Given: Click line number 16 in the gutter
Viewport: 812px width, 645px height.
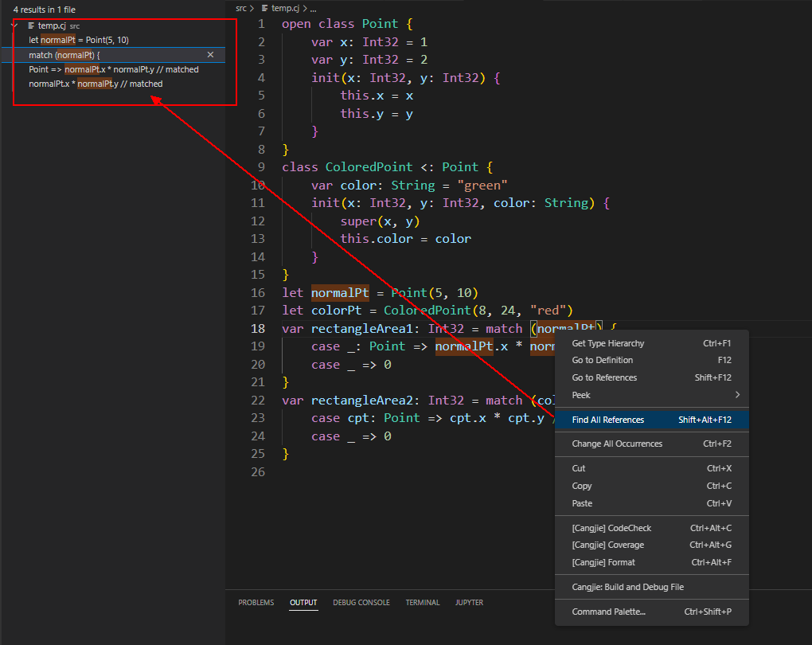Looking at the screenshot, I should click(x=258, y=292).
